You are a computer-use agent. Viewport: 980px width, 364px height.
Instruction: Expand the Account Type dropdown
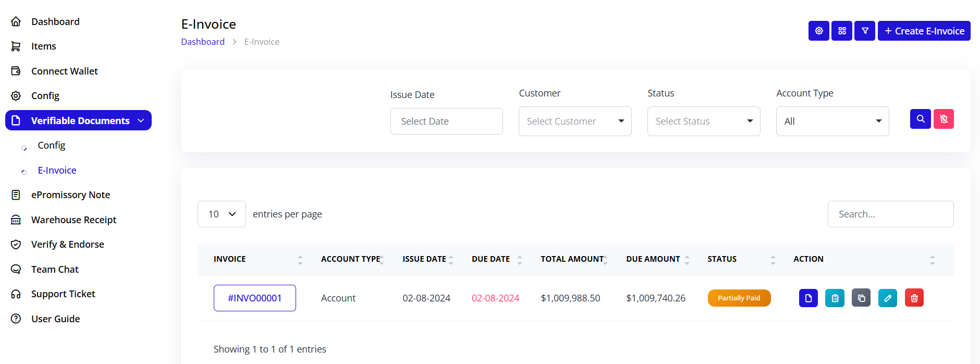point(832,121)
